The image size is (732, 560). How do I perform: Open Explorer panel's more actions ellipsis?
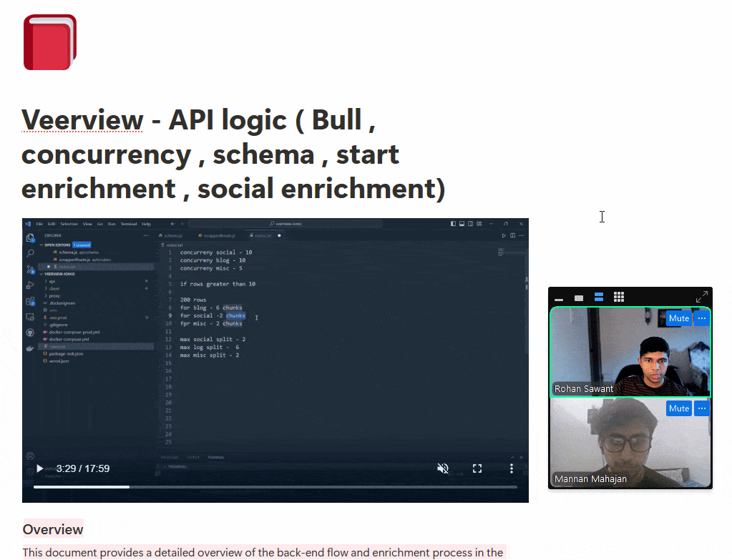coord(146,236)
